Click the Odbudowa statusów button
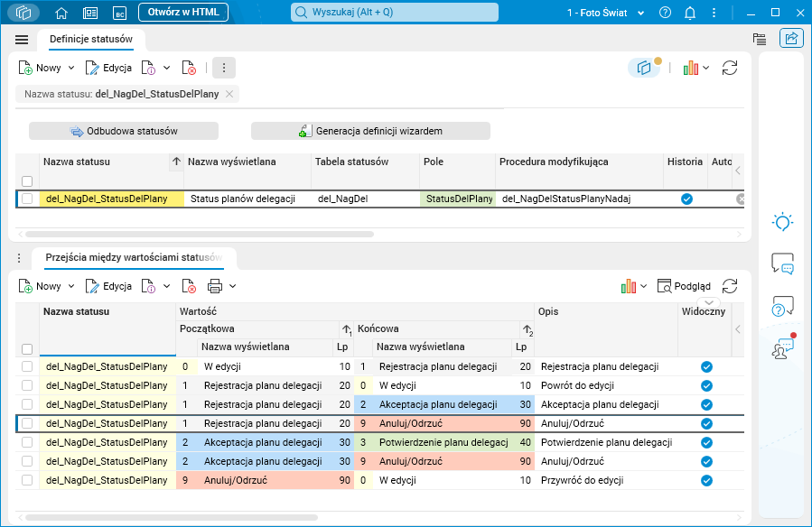This screenshot has width=812, height=527. coord(124,131)
